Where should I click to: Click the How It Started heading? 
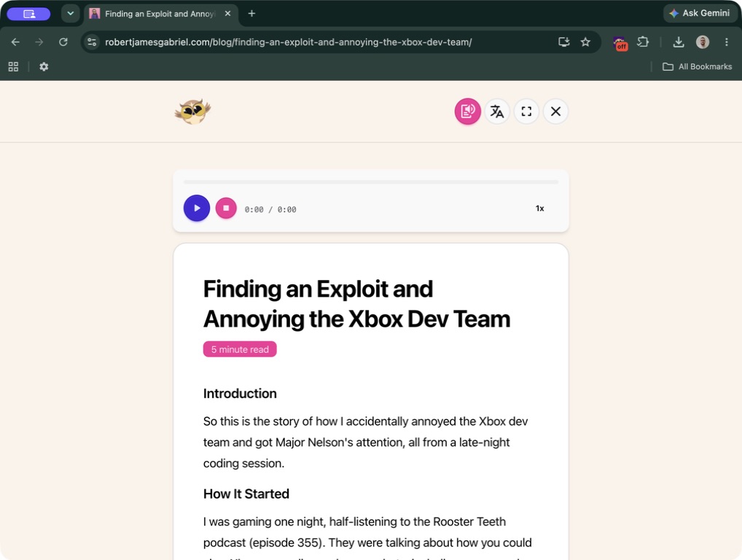(246, 494)
